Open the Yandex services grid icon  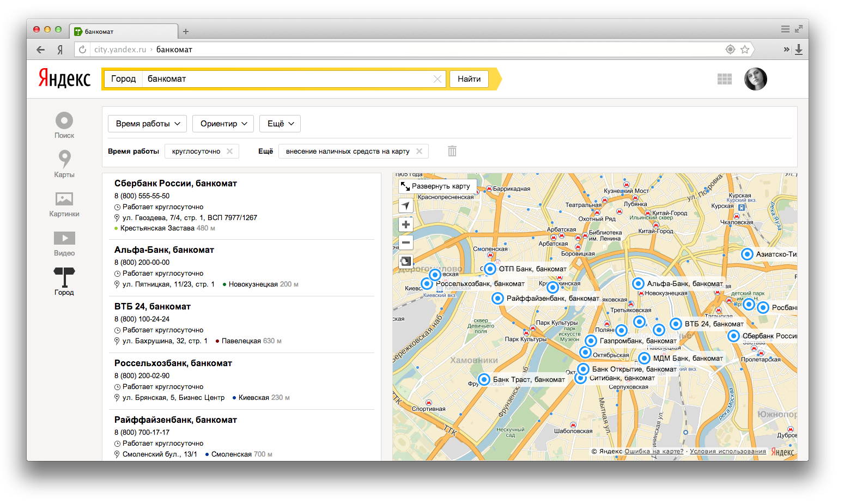point(725,79)
